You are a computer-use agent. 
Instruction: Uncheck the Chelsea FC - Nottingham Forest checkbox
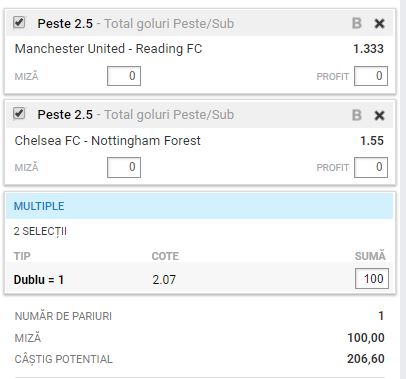click(x=19, y=113)
